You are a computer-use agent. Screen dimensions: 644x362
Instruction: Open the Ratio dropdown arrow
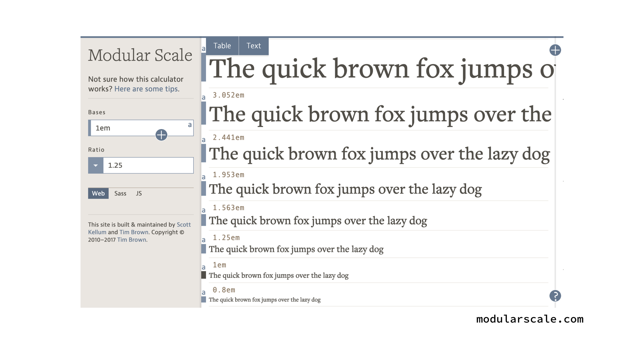[96, 165]
